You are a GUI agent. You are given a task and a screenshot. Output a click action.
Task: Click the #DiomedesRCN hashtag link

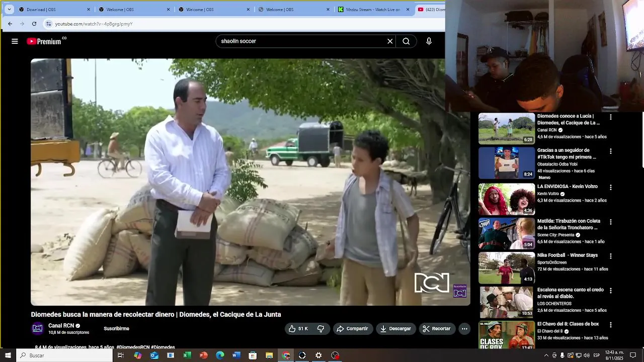click(133, 347)
